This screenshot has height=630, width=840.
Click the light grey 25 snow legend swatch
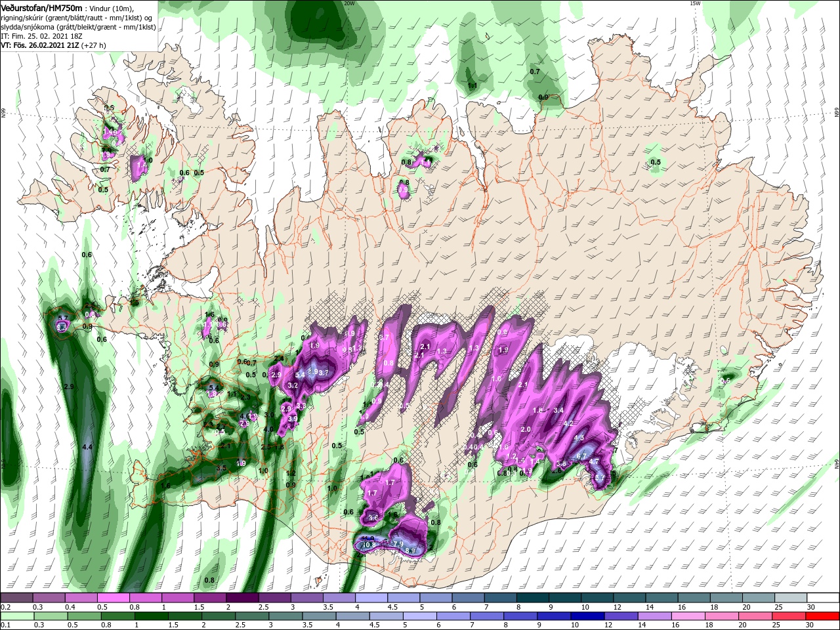click(791, 598)
